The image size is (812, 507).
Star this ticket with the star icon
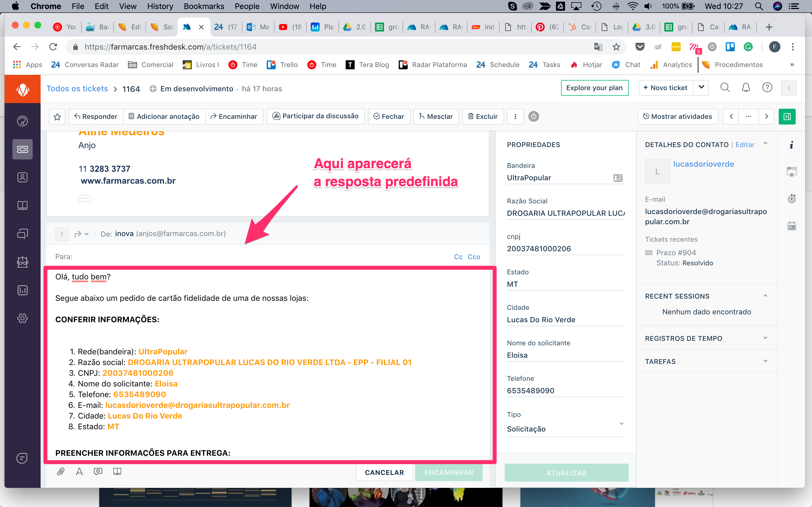[58, 117]
